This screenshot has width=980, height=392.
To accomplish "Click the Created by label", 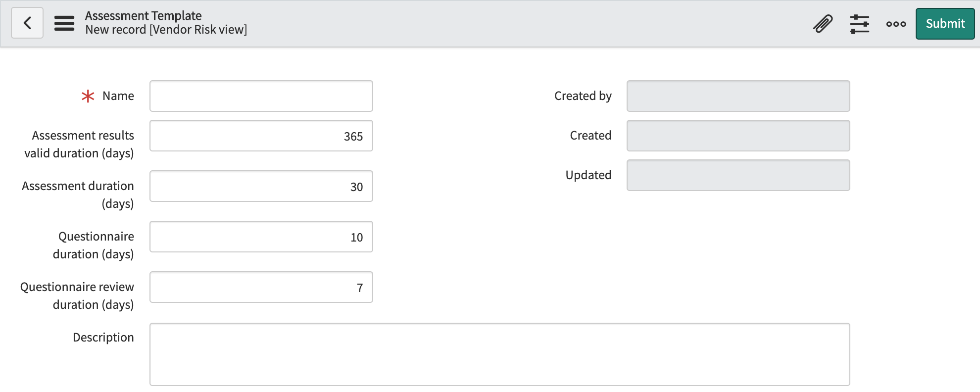I will pos(583,96).
